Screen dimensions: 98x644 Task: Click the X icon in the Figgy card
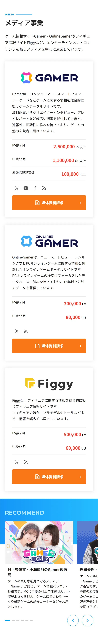tap(17, 462)
